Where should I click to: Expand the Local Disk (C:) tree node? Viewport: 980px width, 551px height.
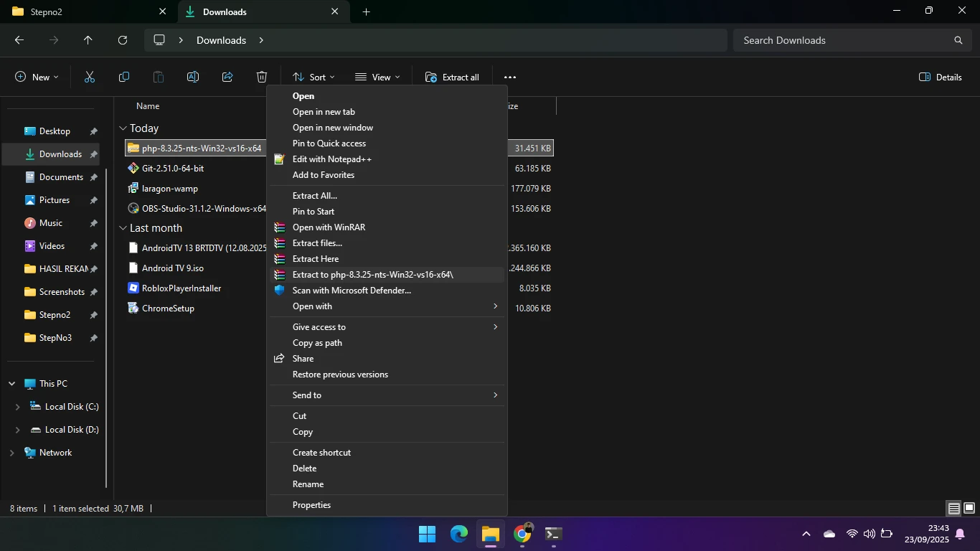[x=18, y=407]
